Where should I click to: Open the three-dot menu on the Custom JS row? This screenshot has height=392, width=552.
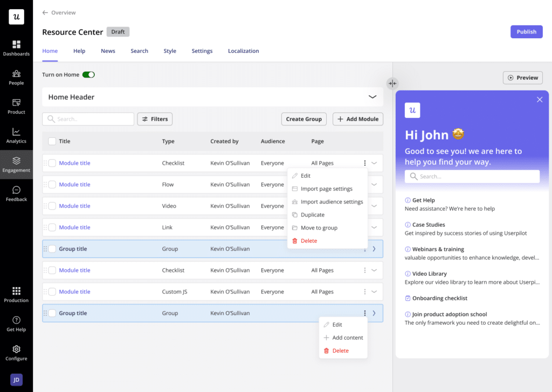[364, 291]
